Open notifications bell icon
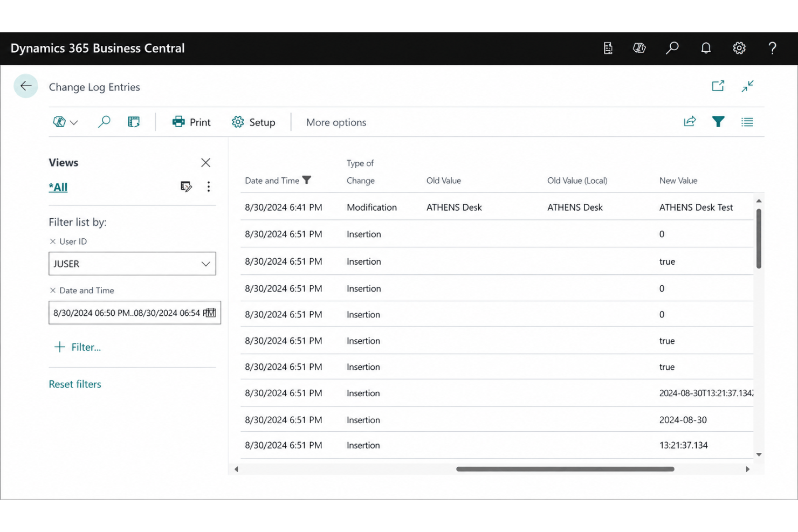The image size is (798, 532). pyautogui.click(x=706, y=49)
